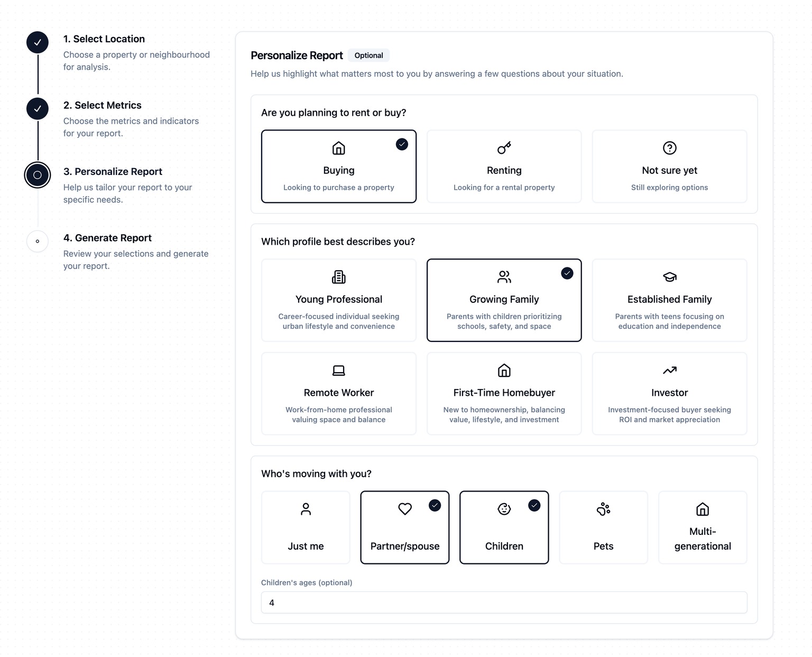Click step 1 Select Location indicator circle
Image resolution: width=812 pixels, height=657 pixels.
(37, 42)
